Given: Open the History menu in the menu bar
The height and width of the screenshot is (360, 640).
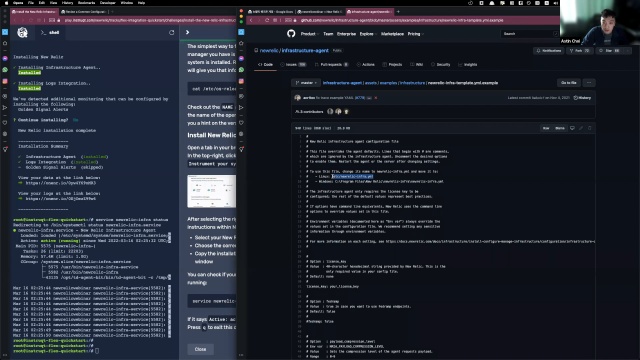Looking at the screenshot, I should 67,3.
